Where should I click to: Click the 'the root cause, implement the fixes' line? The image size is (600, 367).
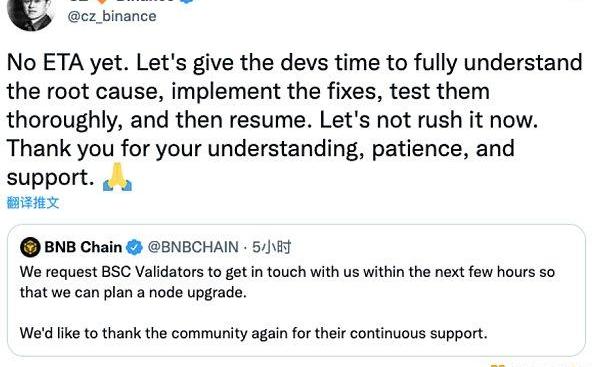pos(248,91)
